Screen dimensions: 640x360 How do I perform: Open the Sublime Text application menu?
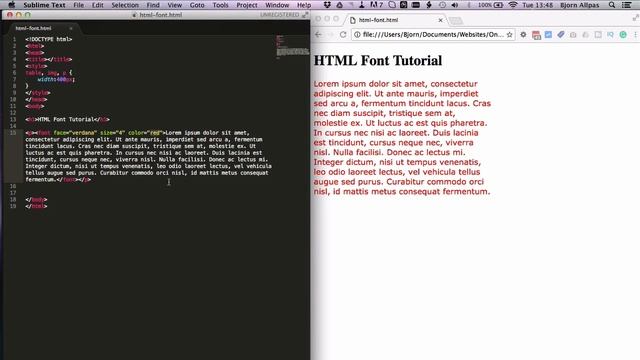(44, 5)
